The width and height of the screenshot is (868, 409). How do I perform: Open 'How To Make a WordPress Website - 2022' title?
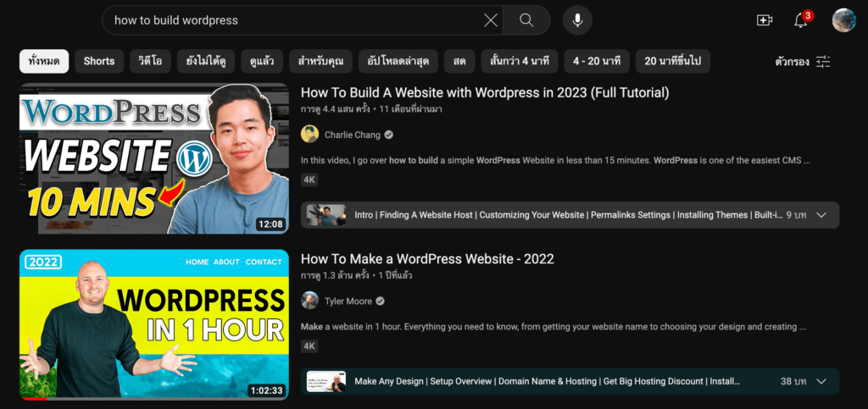(x=427, y=259)
